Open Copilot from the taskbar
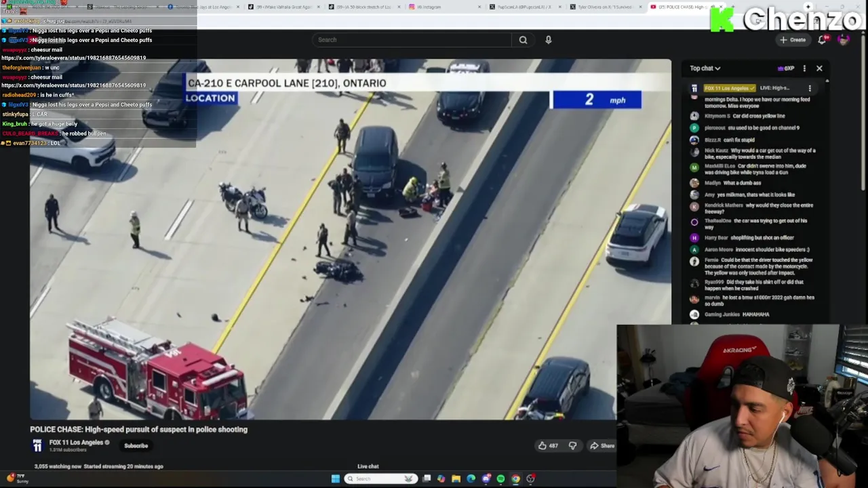The image size is (868, 488). pos(441,479)
